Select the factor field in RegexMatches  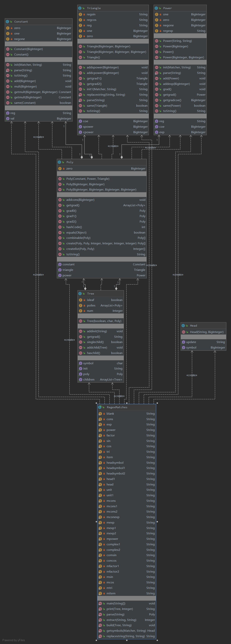click(127, 435)
